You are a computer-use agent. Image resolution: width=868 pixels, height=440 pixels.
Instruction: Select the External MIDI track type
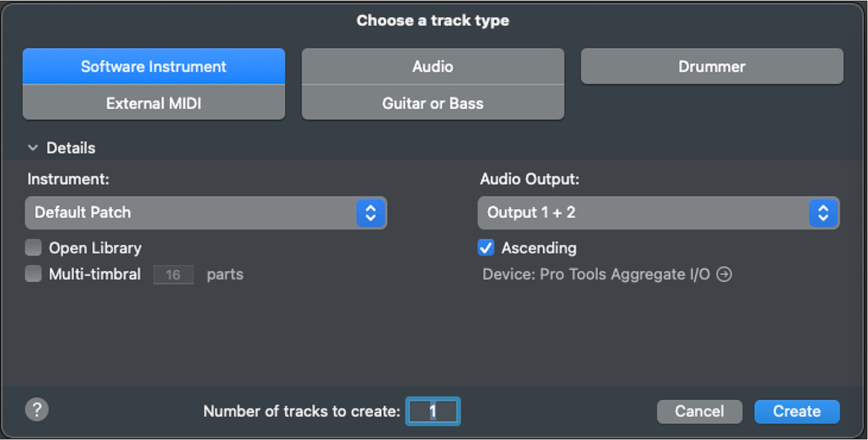coord(154,103)
